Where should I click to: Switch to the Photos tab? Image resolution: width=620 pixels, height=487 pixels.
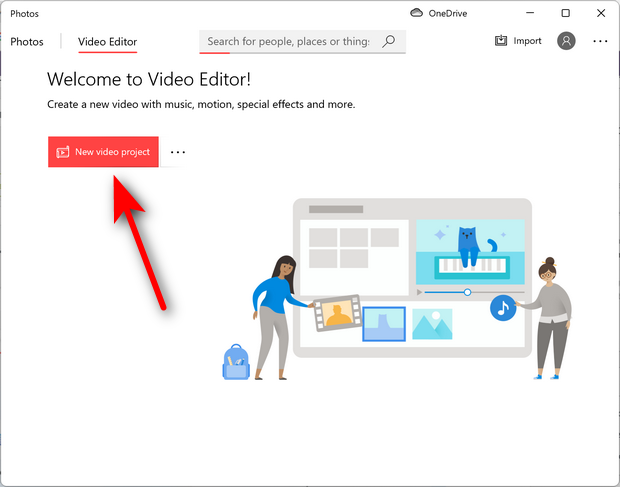[27, 42]
